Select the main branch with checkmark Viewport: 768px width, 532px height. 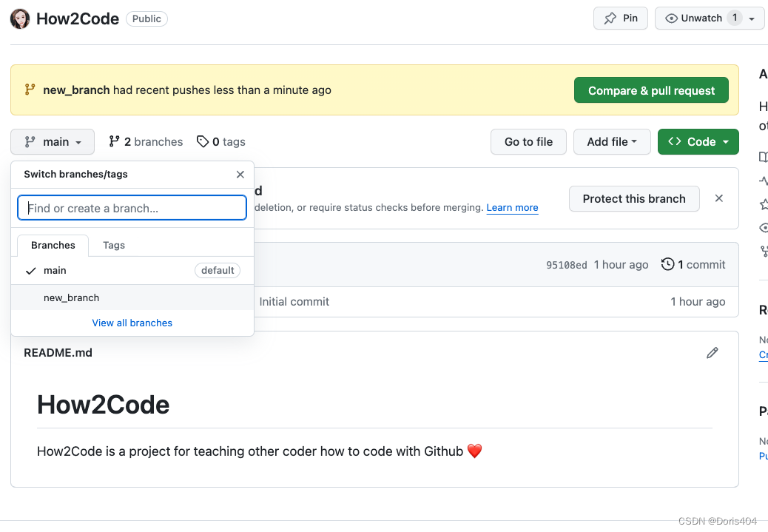coord(55,271)
